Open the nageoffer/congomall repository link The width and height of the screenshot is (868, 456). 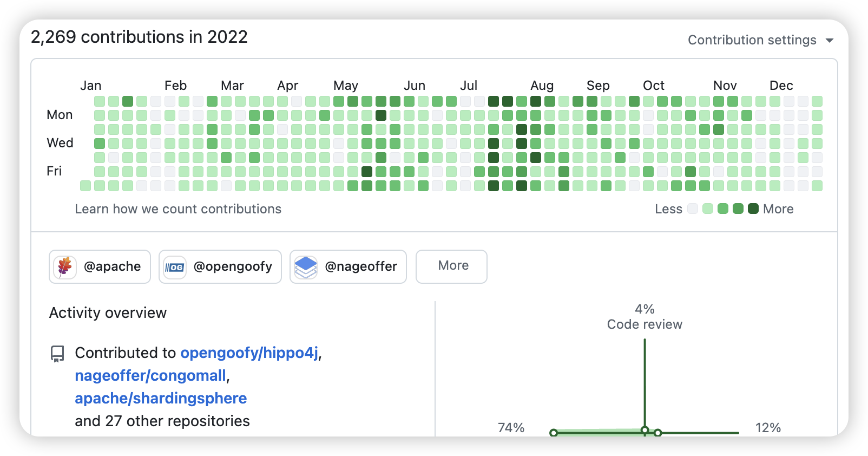[x=150, y=375]
